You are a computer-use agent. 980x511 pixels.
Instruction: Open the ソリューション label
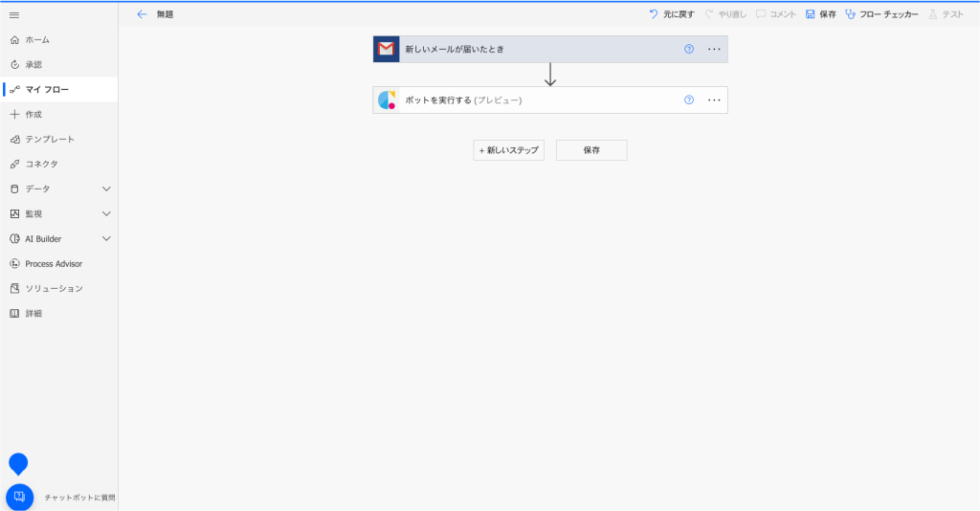(55, 289)
